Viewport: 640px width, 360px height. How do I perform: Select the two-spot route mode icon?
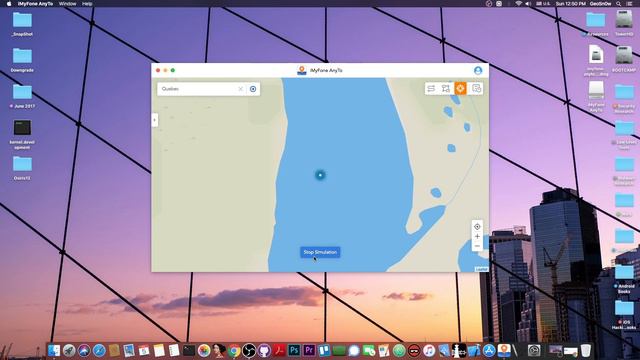431,89
